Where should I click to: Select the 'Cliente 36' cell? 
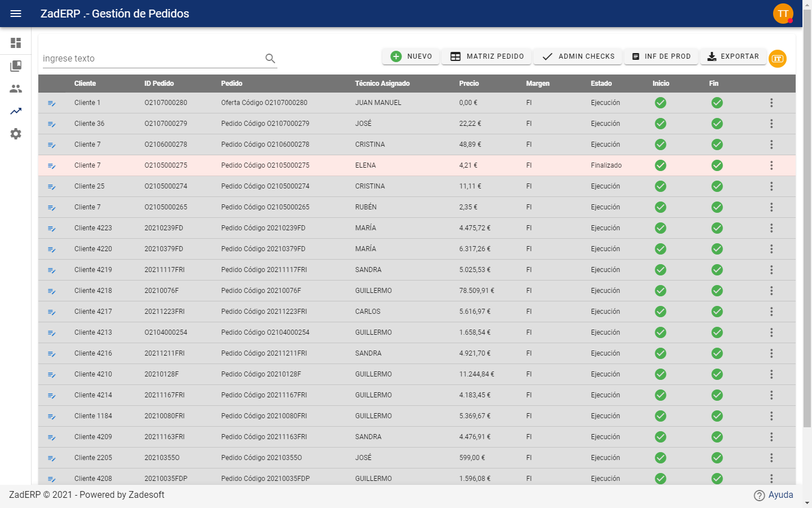coord(89,124)
